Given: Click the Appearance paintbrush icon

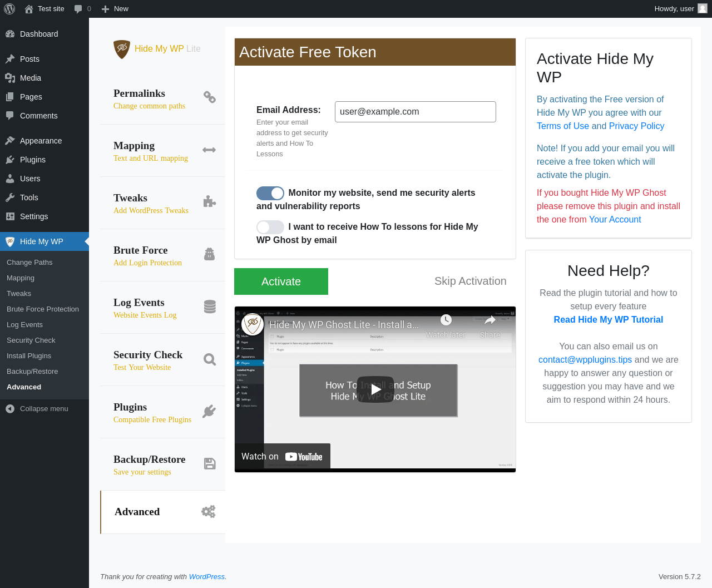Looking at the screenshot, I should 10,141.
